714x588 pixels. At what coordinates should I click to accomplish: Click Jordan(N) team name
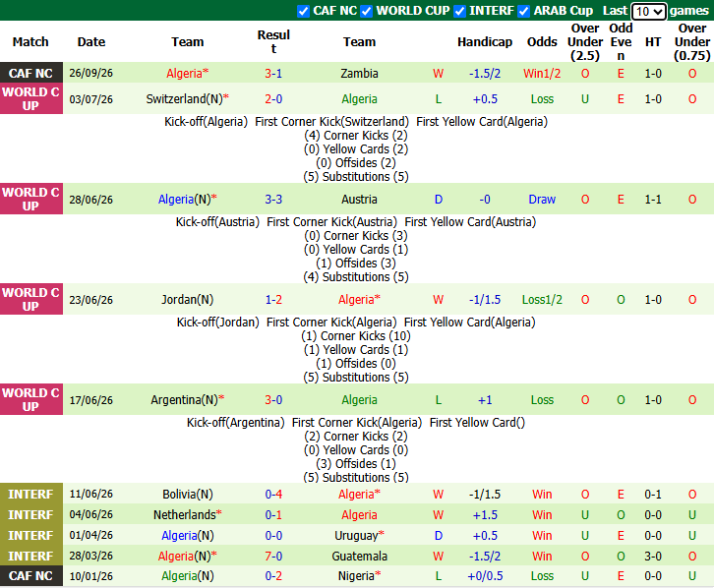187,300
